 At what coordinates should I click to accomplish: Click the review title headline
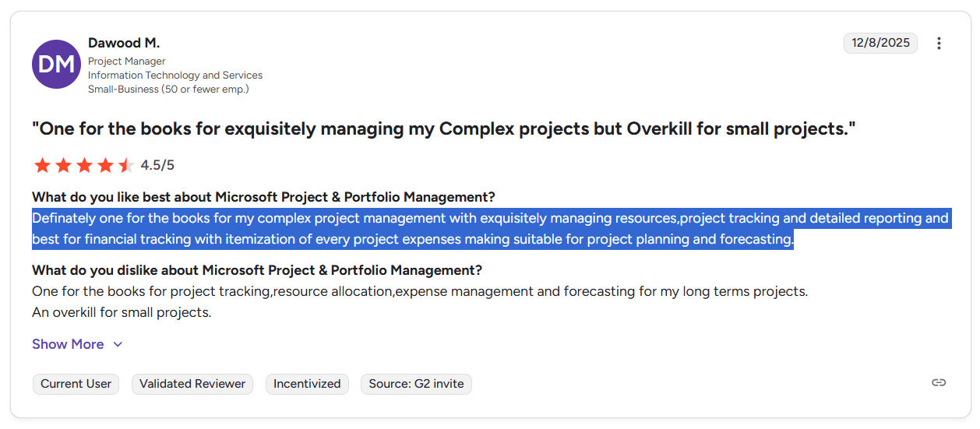point(444,128)
